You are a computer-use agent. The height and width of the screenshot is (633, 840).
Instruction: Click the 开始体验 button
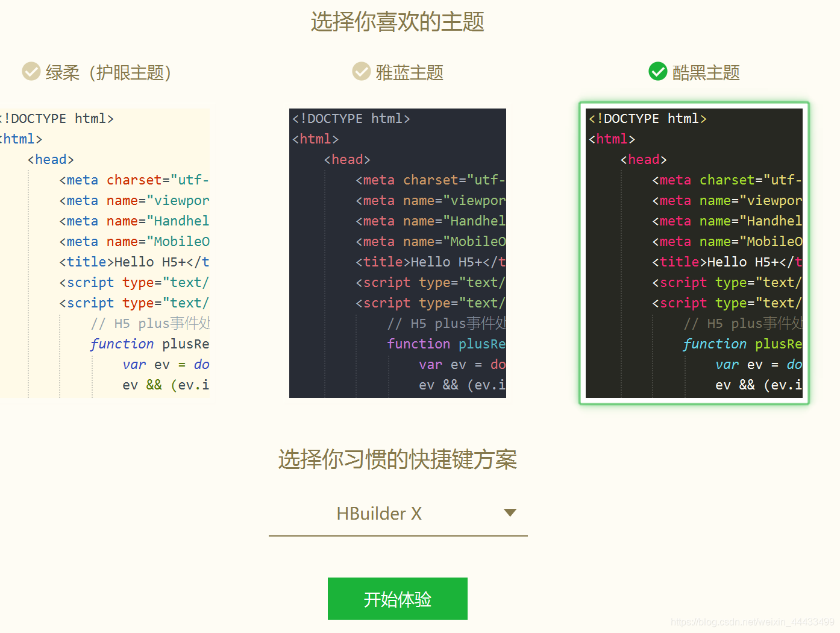[x=397, y=599]
